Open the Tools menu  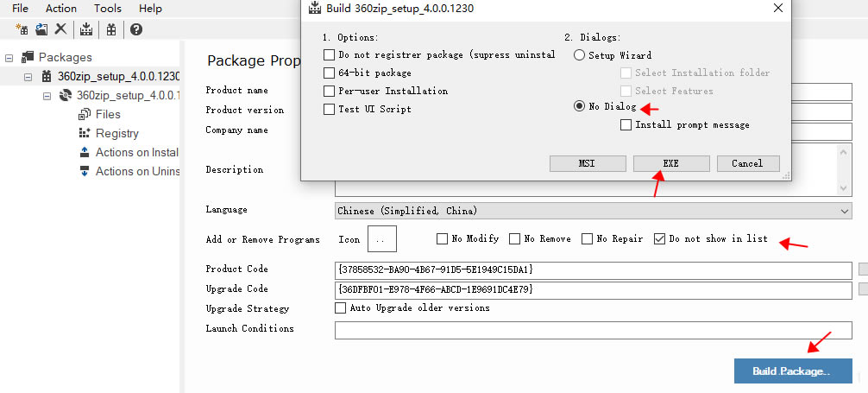[107, 9]
